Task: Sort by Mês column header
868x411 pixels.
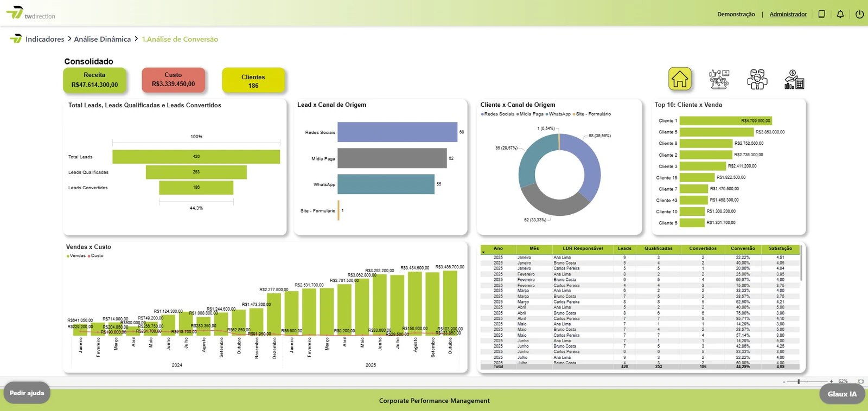Action: click(534, 248)
